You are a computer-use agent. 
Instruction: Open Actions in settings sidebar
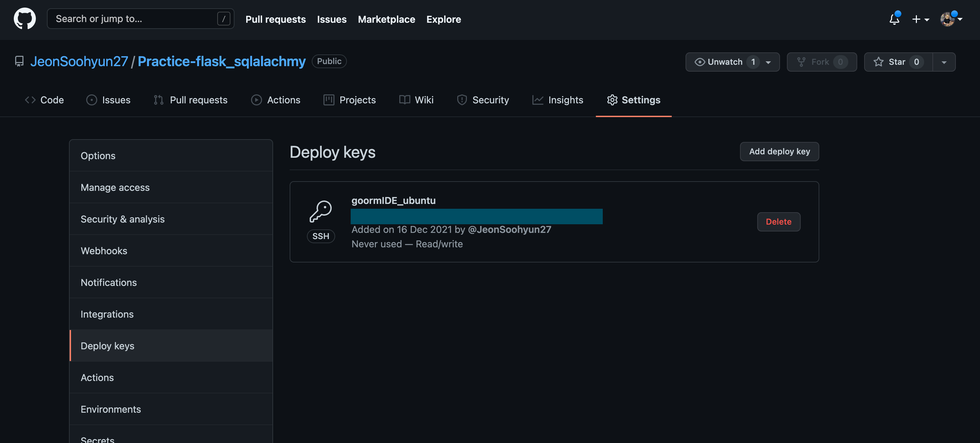click(171, 377)
